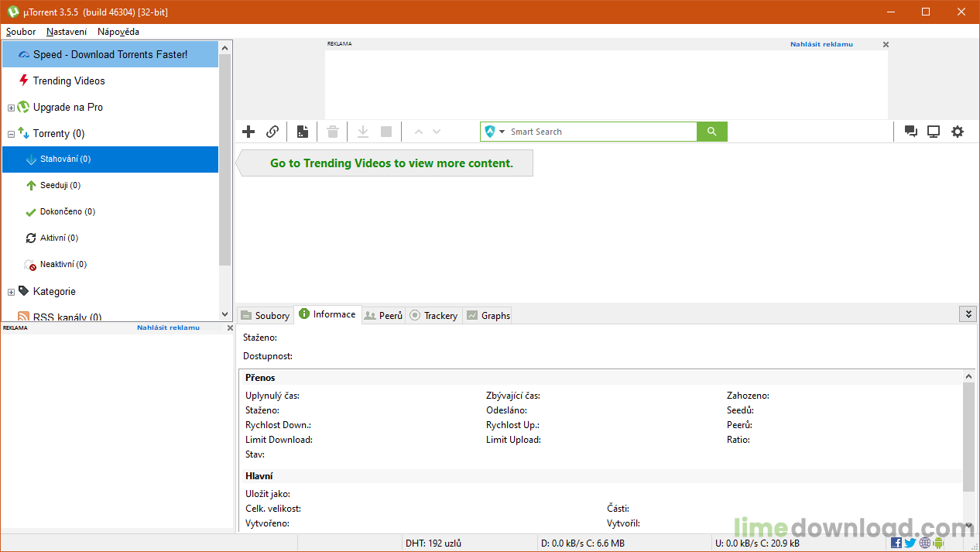Click the Hlavní section header
The image size is (980, 552).
tap(259, 476)
